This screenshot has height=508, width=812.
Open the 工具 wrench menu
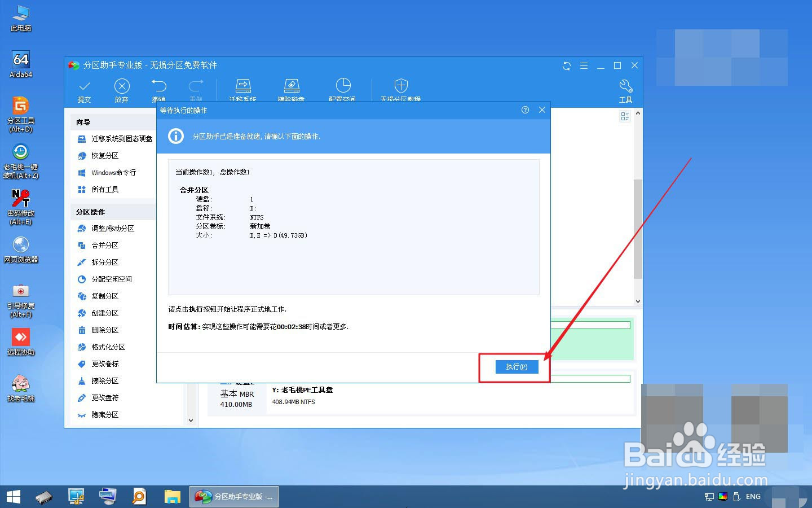coord(626,90)
